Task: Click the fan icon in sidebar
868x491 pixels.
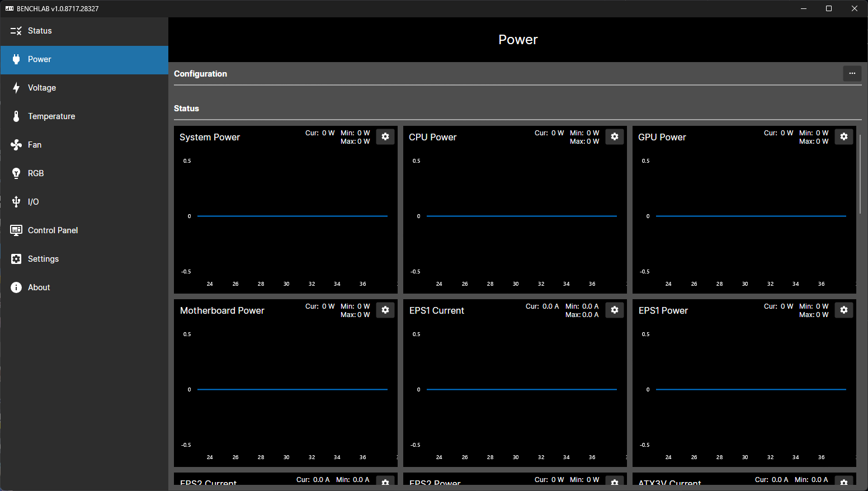Action: point(16,145)
